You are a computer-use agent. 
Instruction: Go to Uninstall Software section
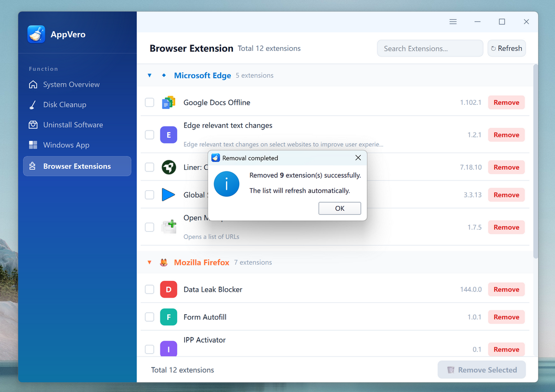pos(77,125)
